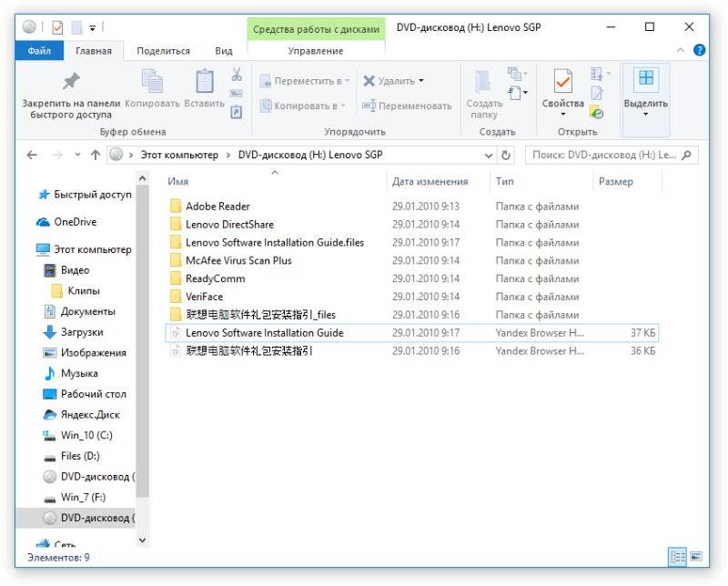The height and width of the screenshot is (586, 728).
Task: Click the Up one level arrow
Action: click(96, 155)
